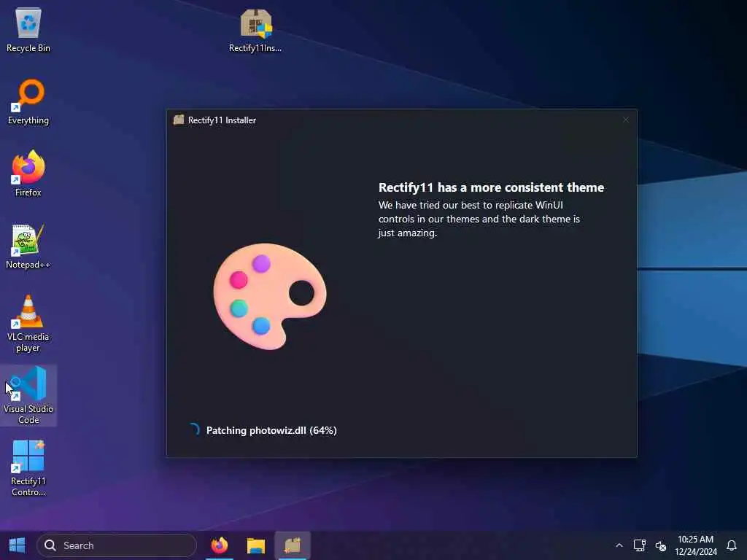Screen dimensions: 747x560
Task: Click the 'Rectify11 Installer' window title text
Action: click(x=222, y=120)
